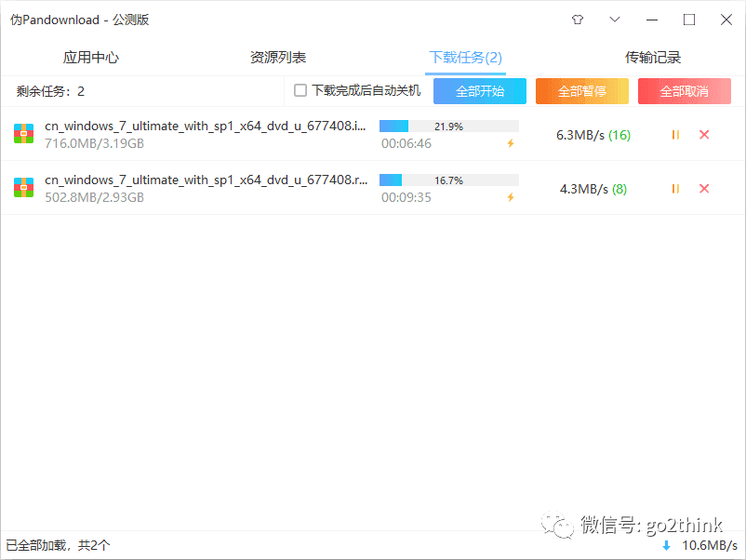This screenshot has width=746, height=560.
Task: Pause the second download task
Action: [674, 188]
